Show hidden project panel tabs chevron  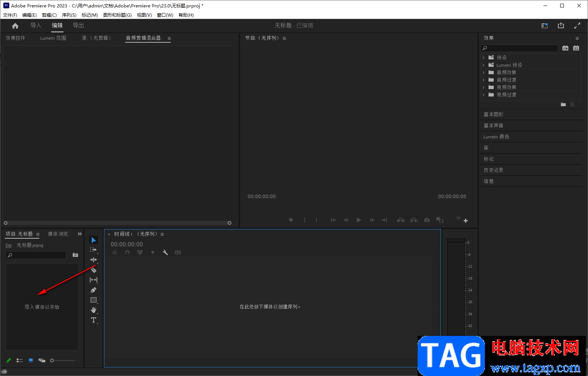click(80, 234)
